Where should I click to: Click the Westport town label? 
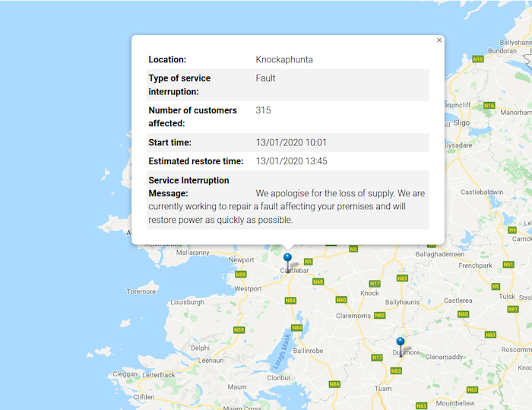(249, 289)
